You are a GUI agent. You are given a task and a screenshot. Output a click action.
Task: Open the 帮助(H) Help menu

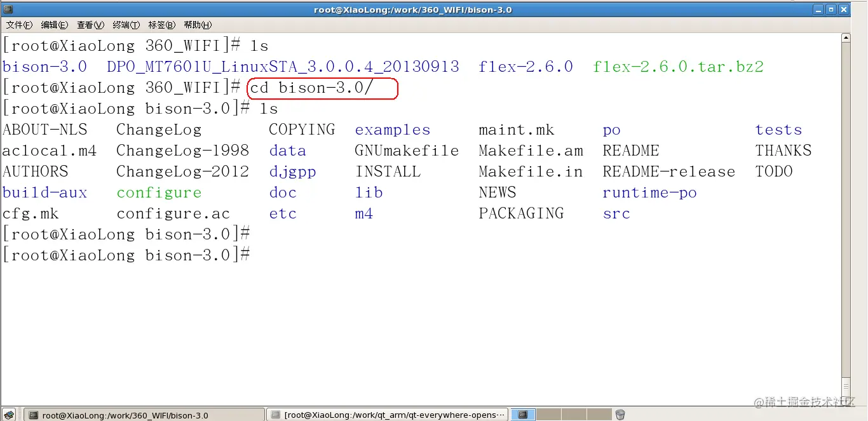tap(198, 25)
